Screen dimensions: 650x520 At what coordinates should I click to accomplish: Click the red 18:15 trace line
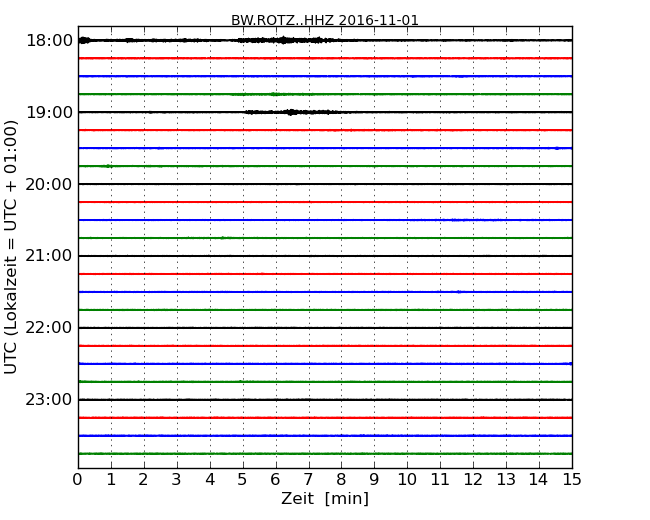coord(325,58)
